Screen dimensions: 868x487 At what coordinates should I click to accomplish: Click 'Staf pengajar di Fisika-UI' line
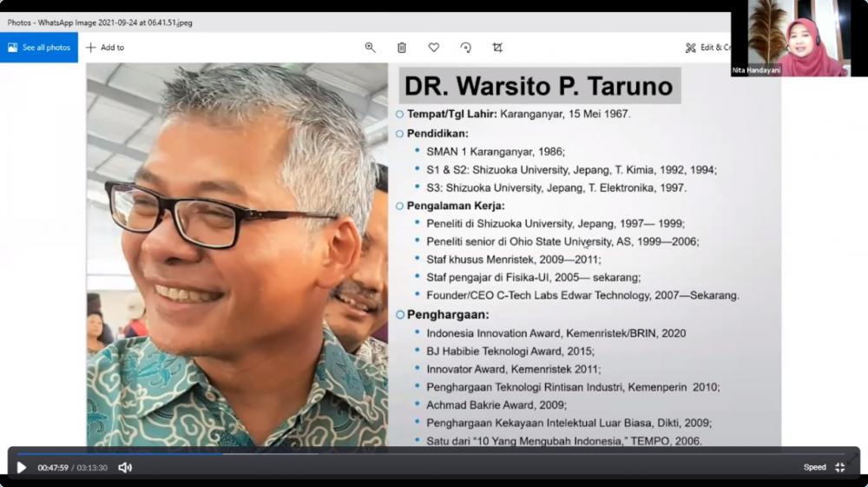coord(533,277)
